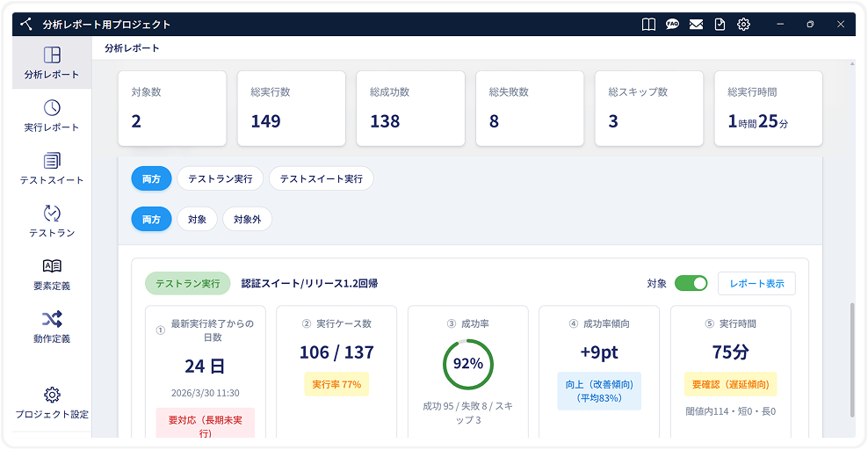This screenshot has width=868, height=450.
Task: Select the second-row 両方 filter pill
Action: coord(151,219)
